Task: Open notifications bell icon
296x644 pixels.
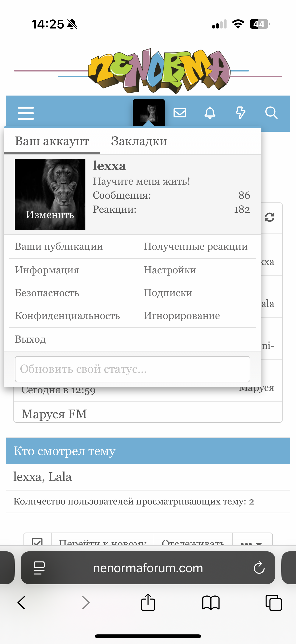Action: 210,113
